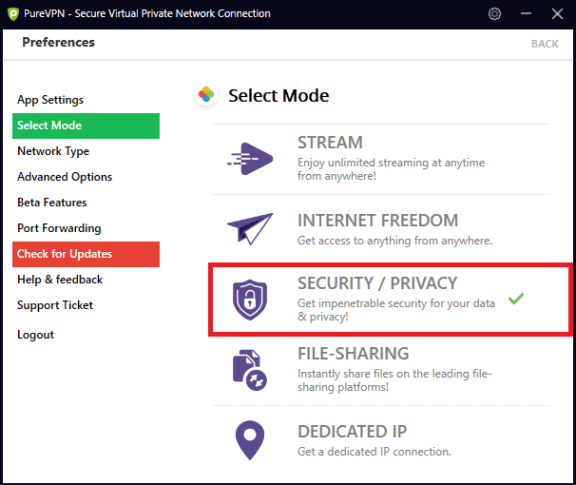This screenshot has height=485, width=576.
Task: Log out using the Logout entry
Action: click(x=35, y=335)
